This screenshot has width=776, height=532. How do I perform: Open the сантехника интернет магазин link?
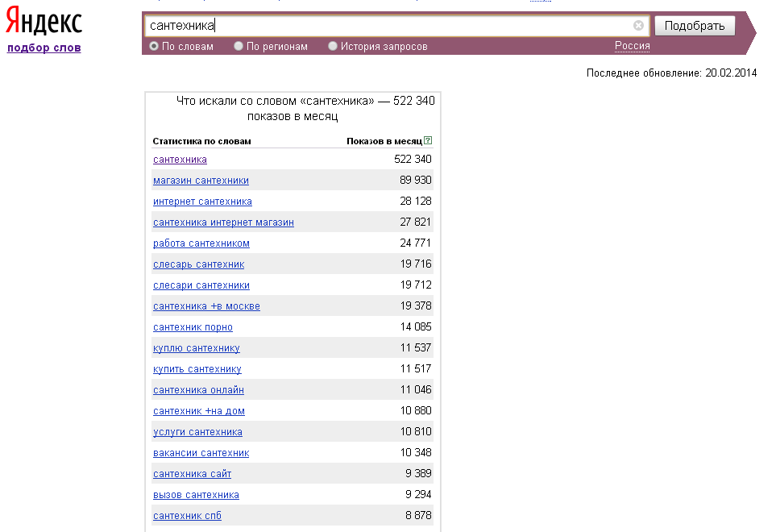coord(224,222)
